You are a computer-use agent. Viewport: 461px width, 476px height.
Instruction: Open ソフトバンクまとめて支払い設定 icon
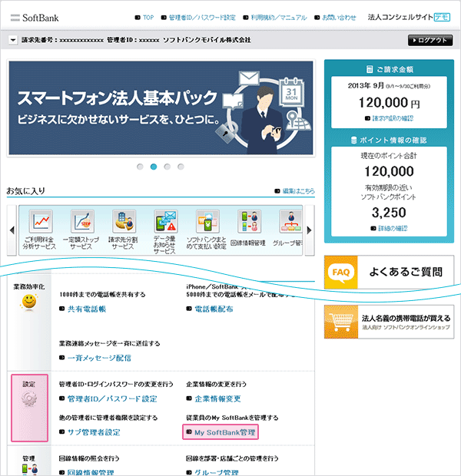click(207, 223)
